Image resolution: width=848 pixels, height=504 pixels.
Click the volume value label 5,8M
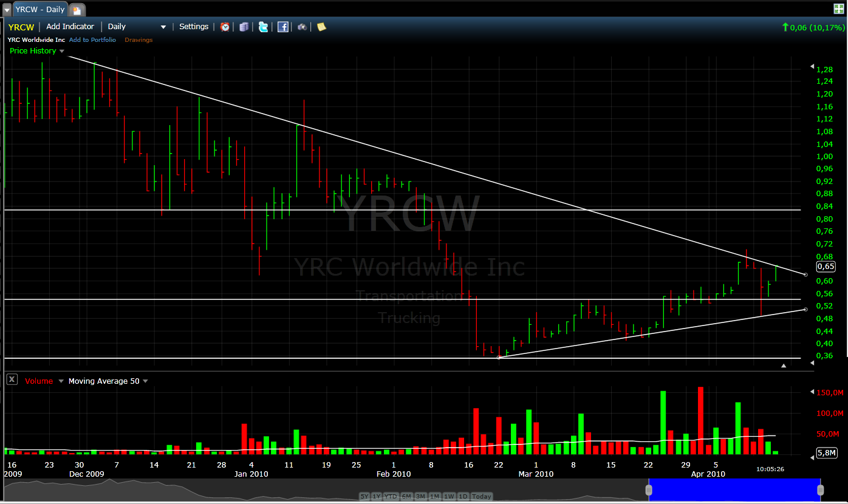click(827, 452)
